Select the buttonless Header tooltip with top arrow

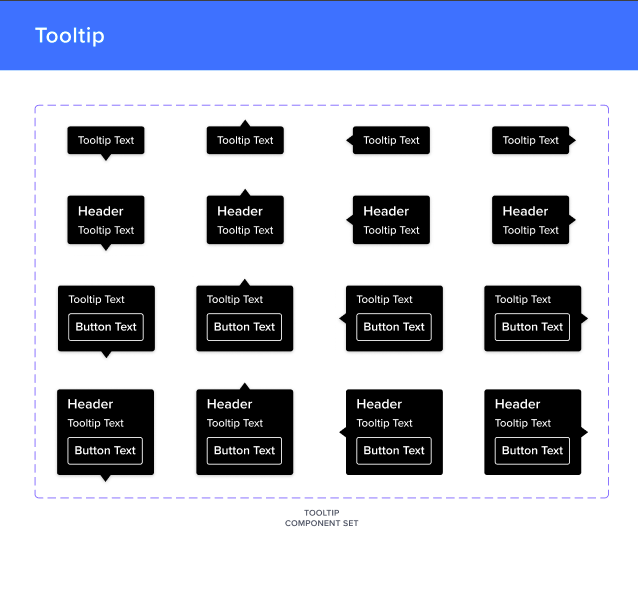[x=245, y=220]
